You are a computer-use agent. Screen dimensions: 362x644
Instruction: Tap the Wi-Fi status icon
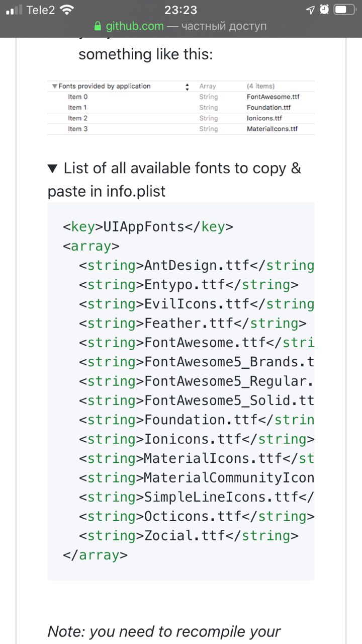point(66,10)
